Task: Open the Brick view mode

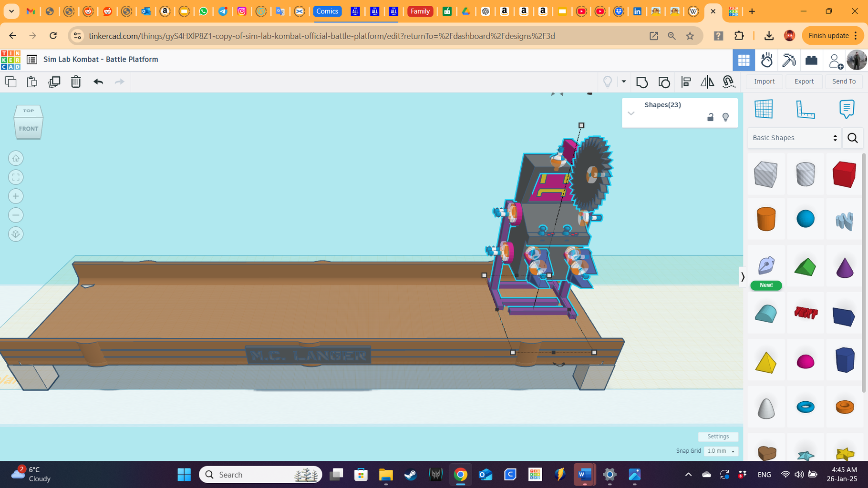Action: coord(811,60)
